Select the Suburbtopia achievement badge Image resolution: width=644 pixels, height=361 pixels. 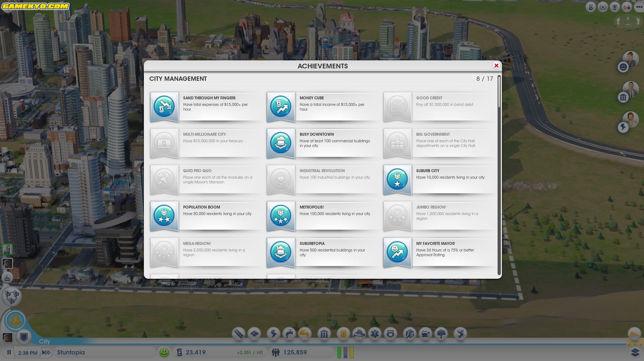pos(280,252)
